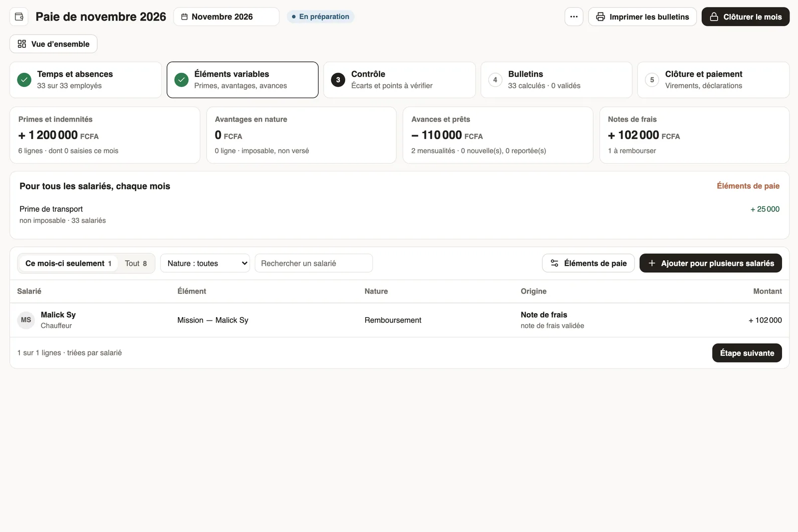
Task: Open the Notes de frais summary card
Action: pyautogui.click(x=694, y=135)
